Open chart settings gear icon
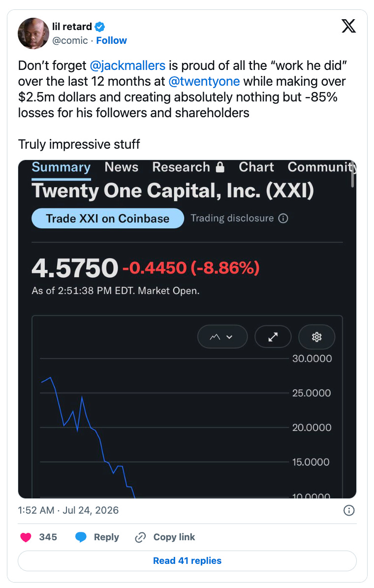Screen dimensions: 374x588 point(316,337)
